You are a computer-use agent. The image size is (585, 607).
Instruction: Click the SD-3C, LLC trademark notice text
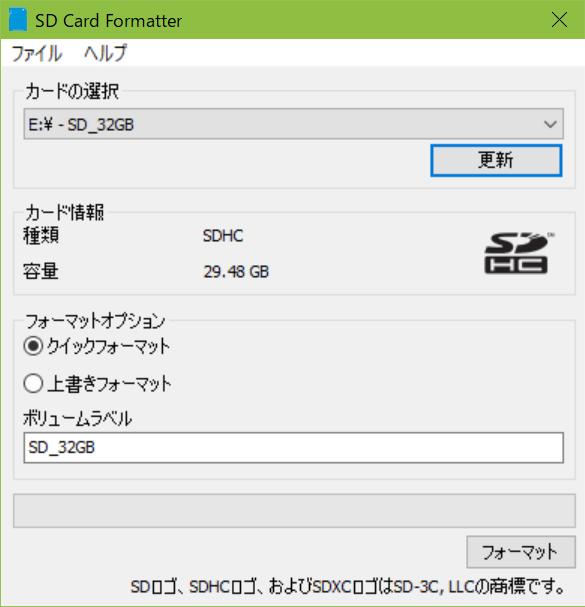point(347,587)
